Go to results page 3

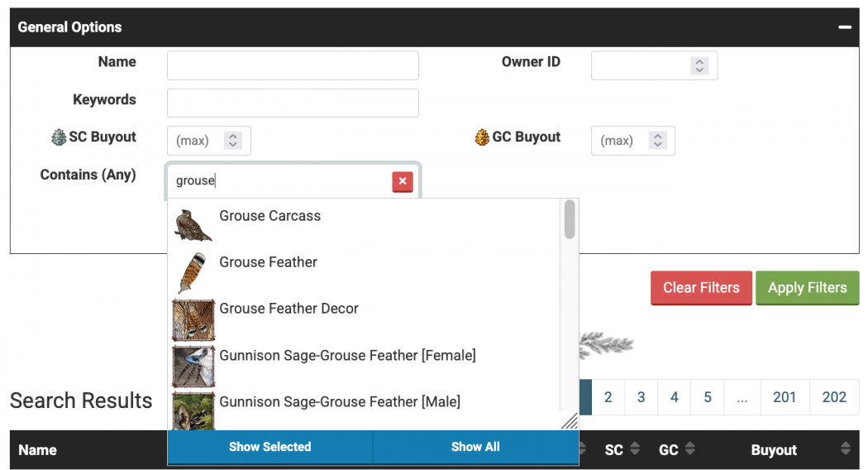[x=641, y=397]
